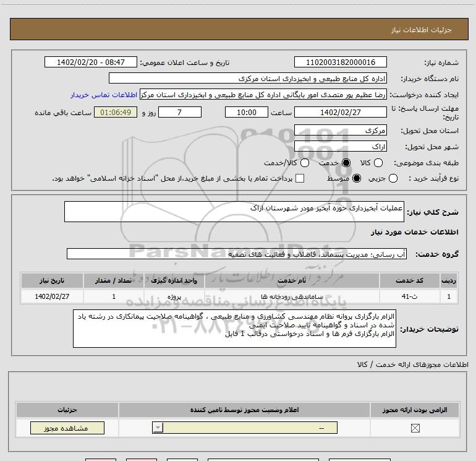This screenshot has width=476, height=461.
Task: Click the need number field 1102003182000016
Action: tap(340, 62)
